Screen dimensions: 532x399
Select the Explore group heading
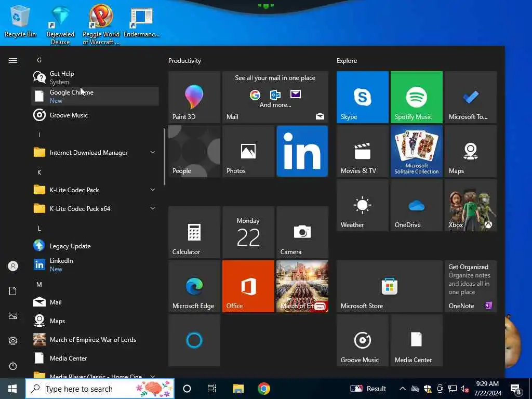coord(347,61)
